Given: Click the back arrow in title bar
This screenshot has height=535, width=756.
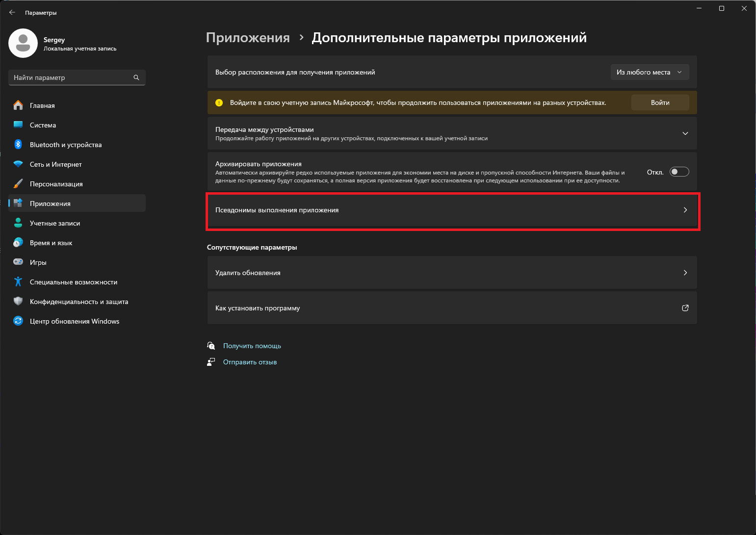Looking at the screenshot, I should pos(12,13).
